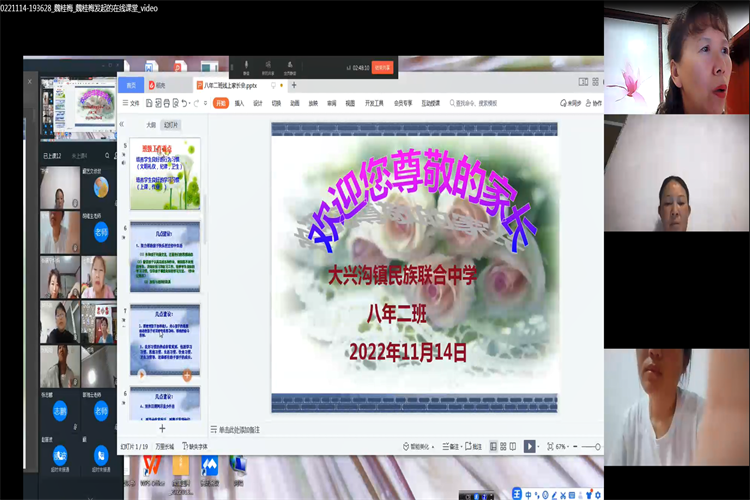Image resolution: width=750 pixels, height=500 pixels.
Task: Start slideshow with the play button
Action: [x=529, y=446]
